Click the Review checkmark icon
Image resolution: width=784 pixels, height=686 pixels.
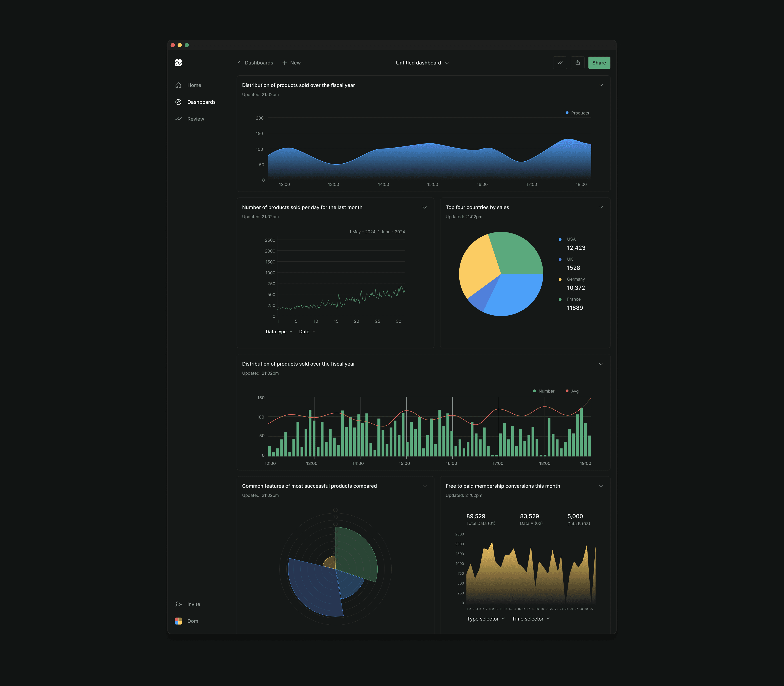178,119
